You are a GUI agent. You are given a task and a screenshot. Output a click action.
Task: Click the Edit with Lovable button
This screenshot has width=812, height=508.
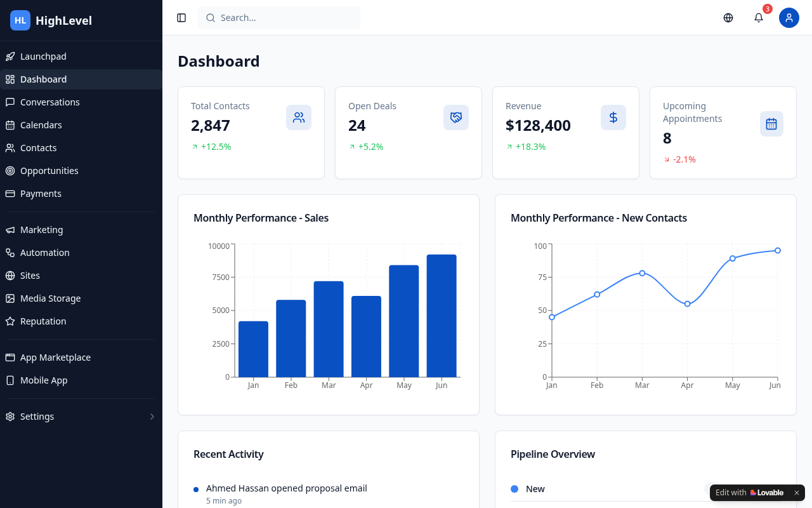click(749, 493)
